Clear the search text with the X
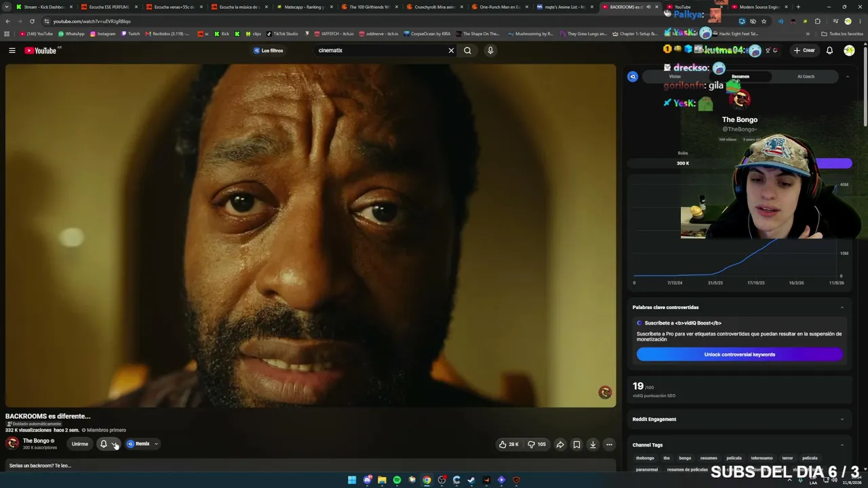This screenshot has height=488, width=868. click(451, 50)
